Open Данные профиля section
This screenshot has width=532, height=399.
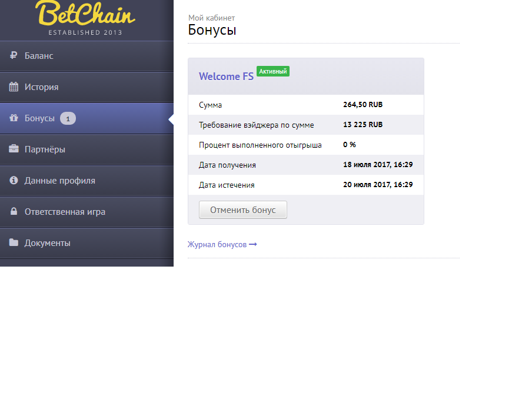coord(87,181)
